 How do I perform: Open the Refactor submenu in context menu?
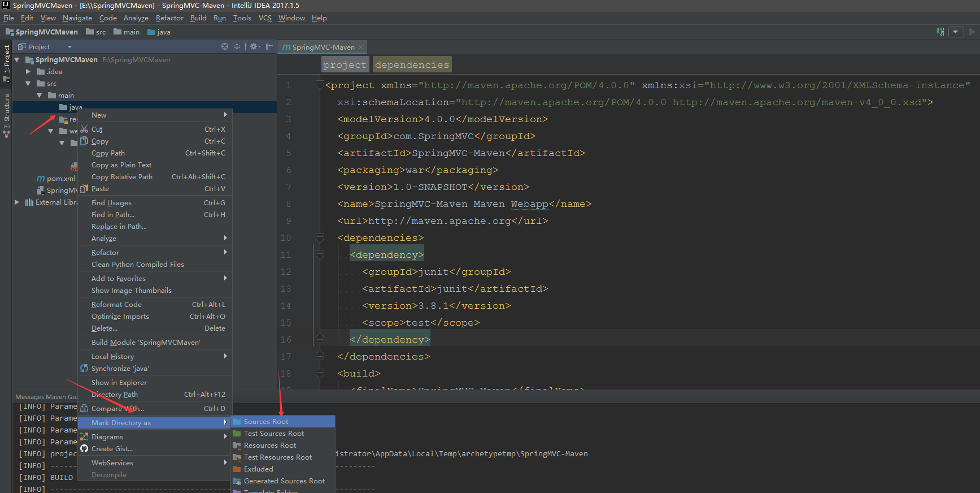pyautogui.click(x=155, y=252)
